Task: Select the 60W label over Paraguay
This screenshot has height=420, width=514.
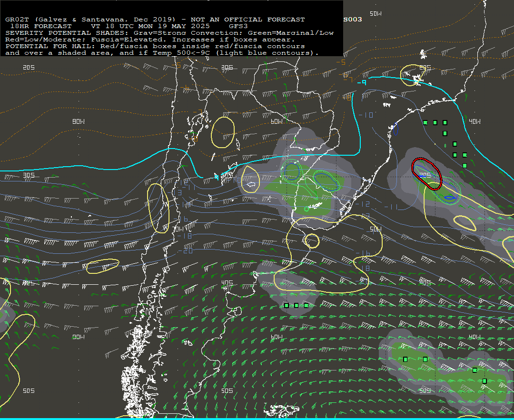Action: (x=277, y=121)
